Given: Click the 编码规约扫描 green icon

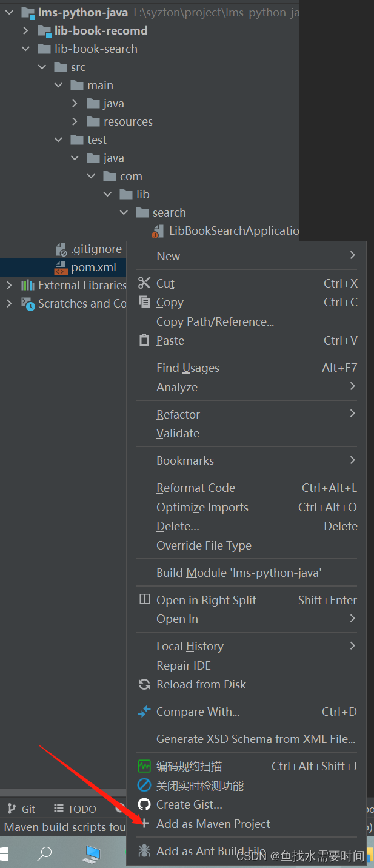Looking at the screenshot, I should click(x=144, y=766).
